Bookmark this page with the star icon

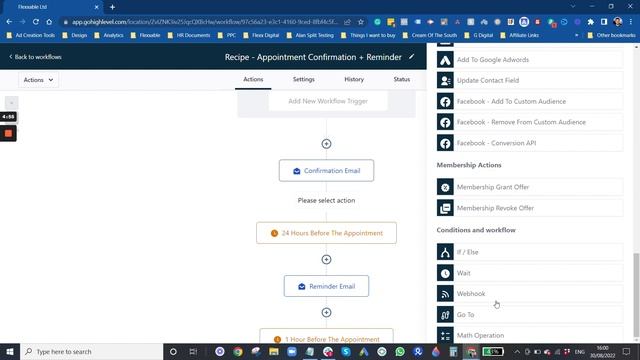[361, 22]
